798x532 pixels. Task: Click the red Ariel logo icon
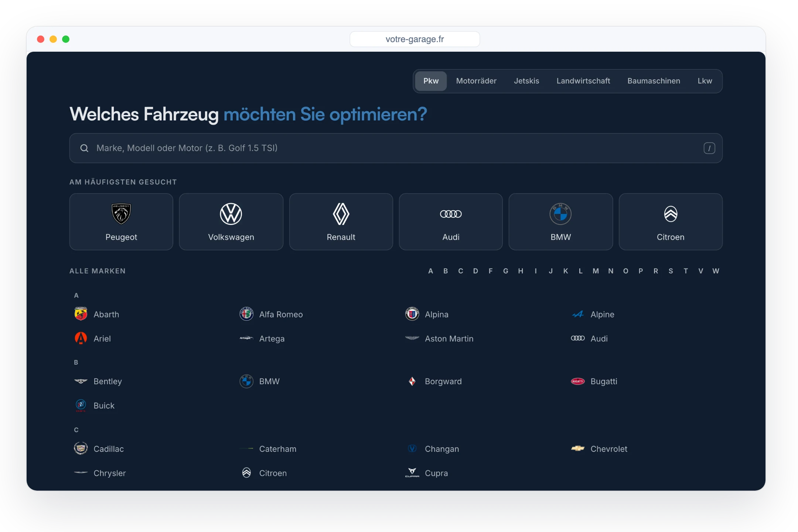(x=81, y=338)
